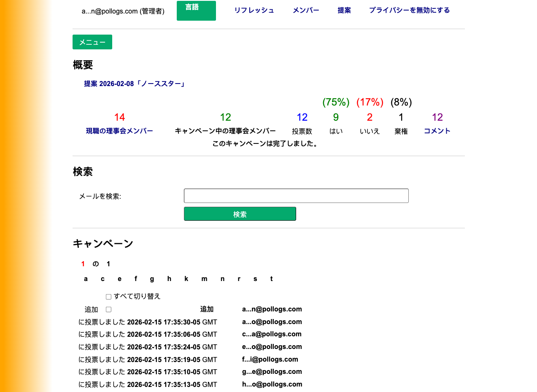Select page 1 in the pagination
Image resolution: width=537 pixels, height=392 pixels.
(83, 264)
